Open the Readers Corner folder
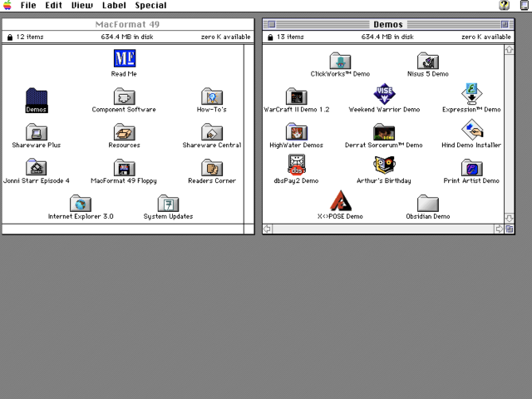Screen dimensions: 532x399 click(x=212, y=168)
